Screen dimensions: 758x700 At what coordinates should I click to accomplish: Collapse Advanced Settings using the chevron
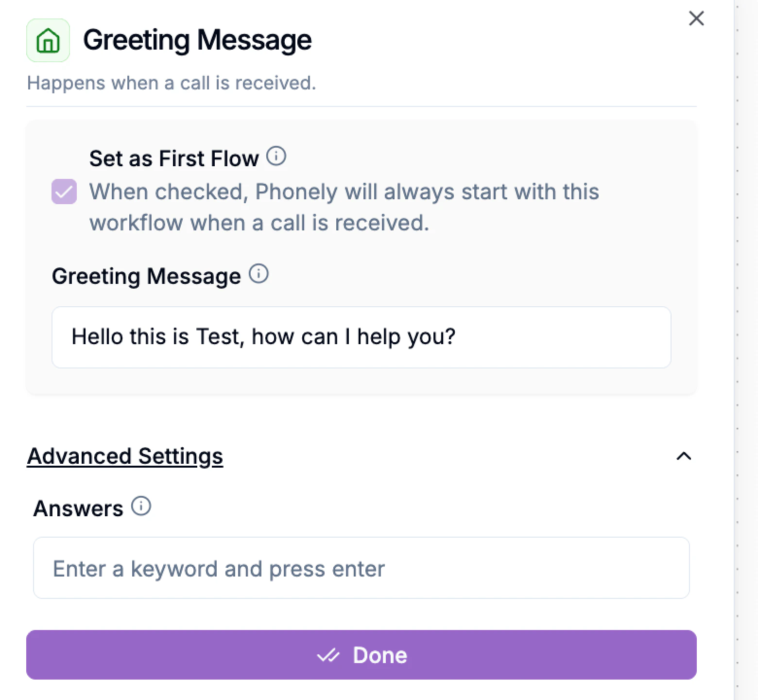684,456
